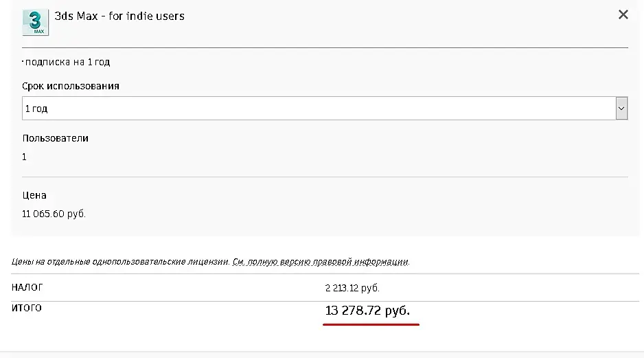Click the price 11 065.60 руб.
Screen dimensions: 644x358
point(54,214)
